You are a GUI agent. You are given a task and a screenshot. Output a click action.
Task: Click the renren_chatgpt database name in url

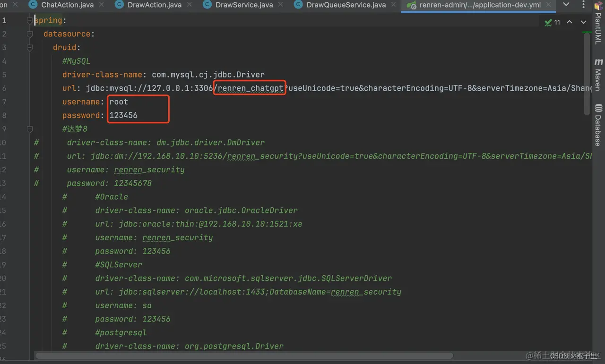click(x=251, y=88)
